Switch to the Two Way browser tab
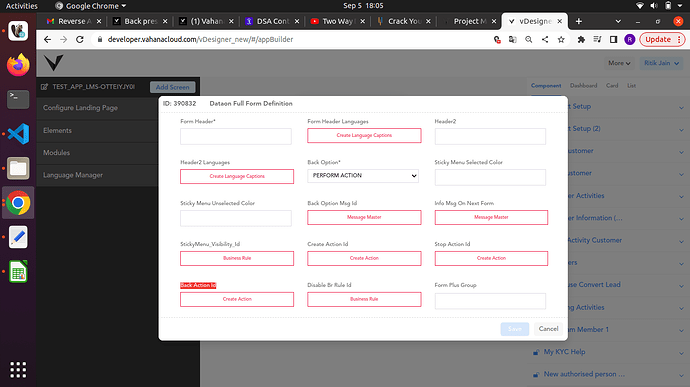690x387 pixels. click(x=338, y=21)
